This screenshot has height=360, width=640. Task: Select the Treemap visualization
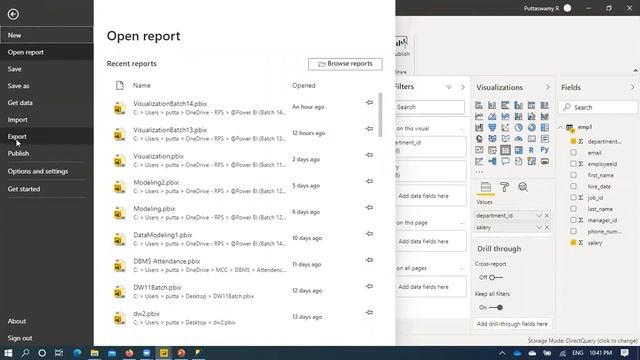[544, 128]
